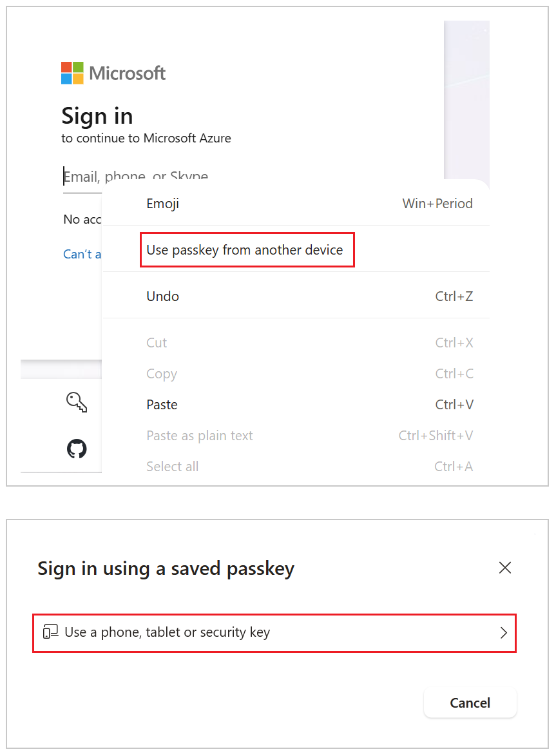Click chevron arrow beside security key option

pos(503,632)
